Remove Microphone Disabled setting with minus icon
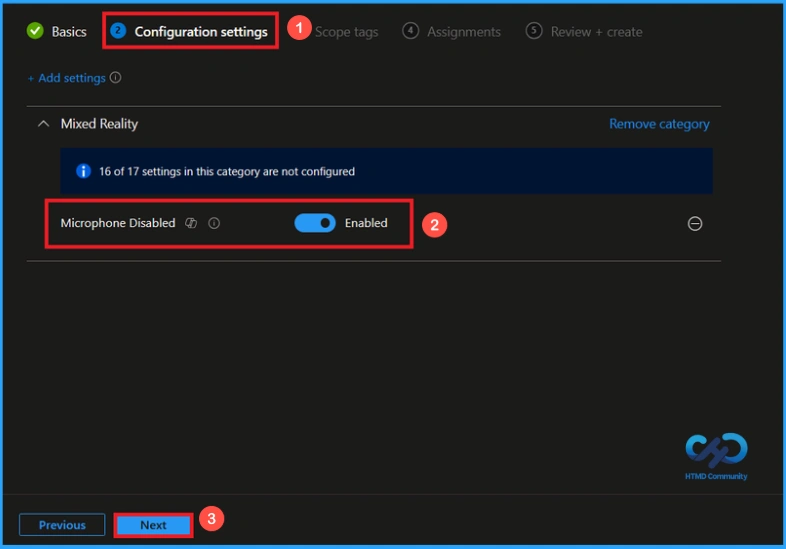Image resolution: width=786 pixels, height=549 pixels. point(695,224)
